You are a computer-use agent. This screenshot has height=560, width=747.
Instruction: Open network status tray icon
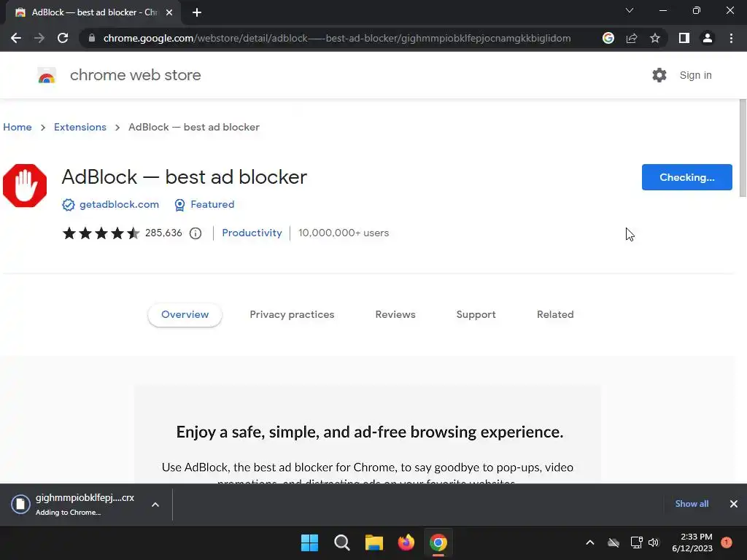pos(636,542)
